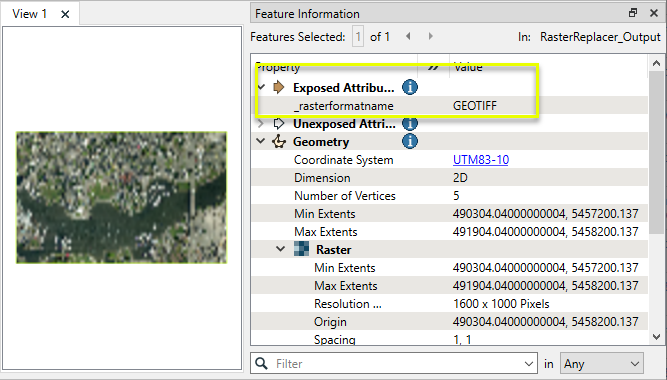Click the raster image preview
Screen dimensions: 667x380
pyautogui.click(x=122, y=197)
